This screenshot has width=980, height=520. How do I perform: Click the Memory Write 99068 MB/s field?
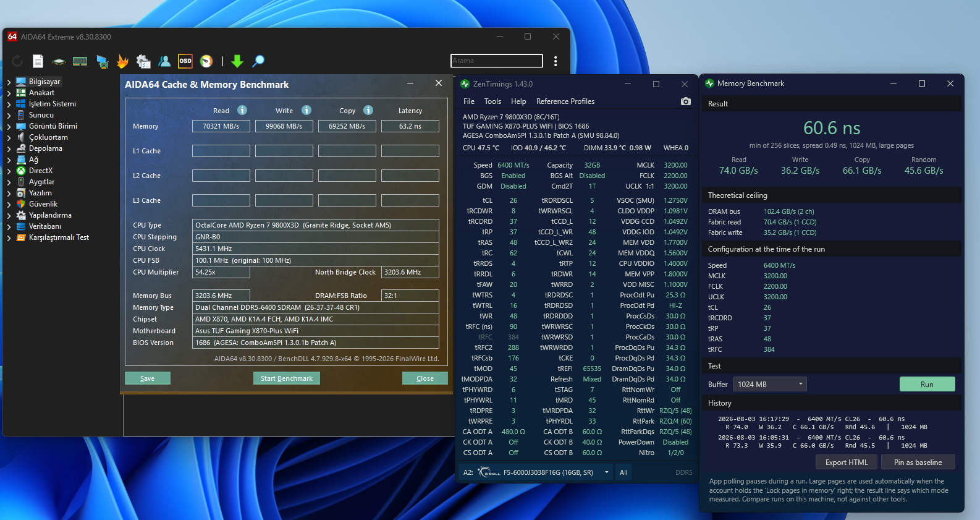coord(284,126)
